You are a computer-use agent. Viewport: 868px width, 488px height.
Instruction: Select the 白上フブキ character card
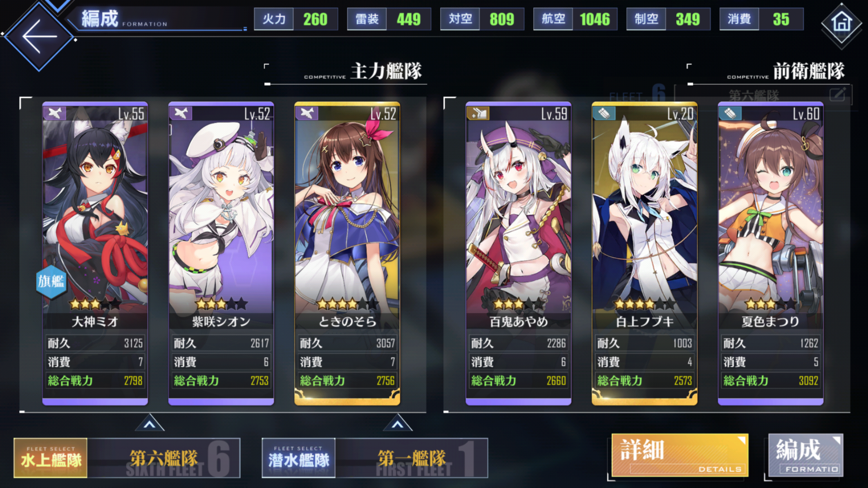pyautogui.click(x=644, y=253)
